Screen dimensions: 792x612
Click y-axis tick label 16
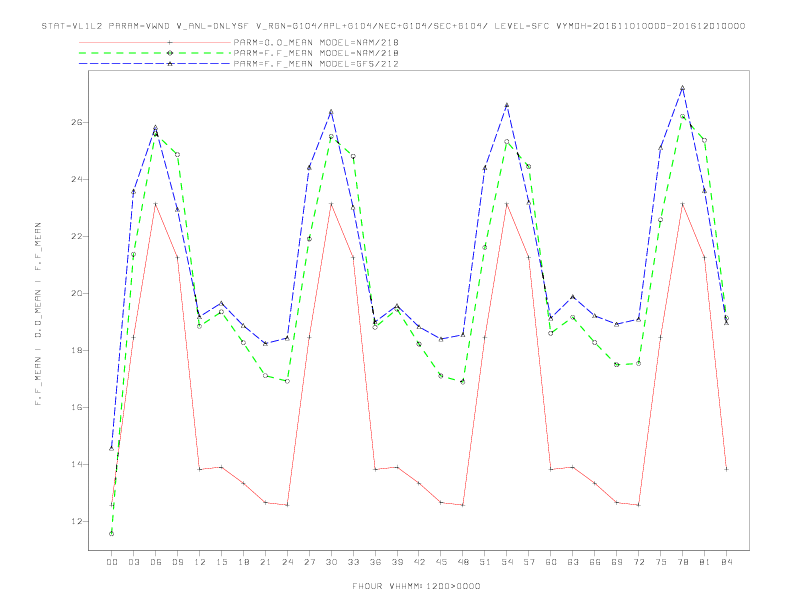[x=78, y=407]
